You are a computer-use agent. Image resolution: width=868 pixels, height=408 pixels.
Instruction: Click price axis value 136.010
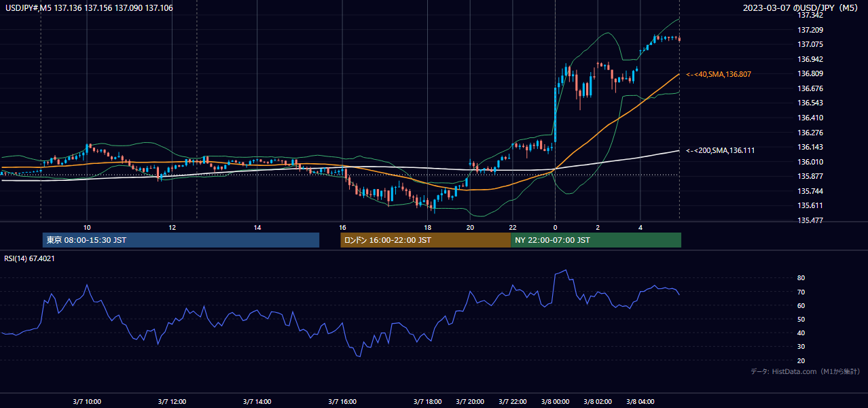point(811,162)
